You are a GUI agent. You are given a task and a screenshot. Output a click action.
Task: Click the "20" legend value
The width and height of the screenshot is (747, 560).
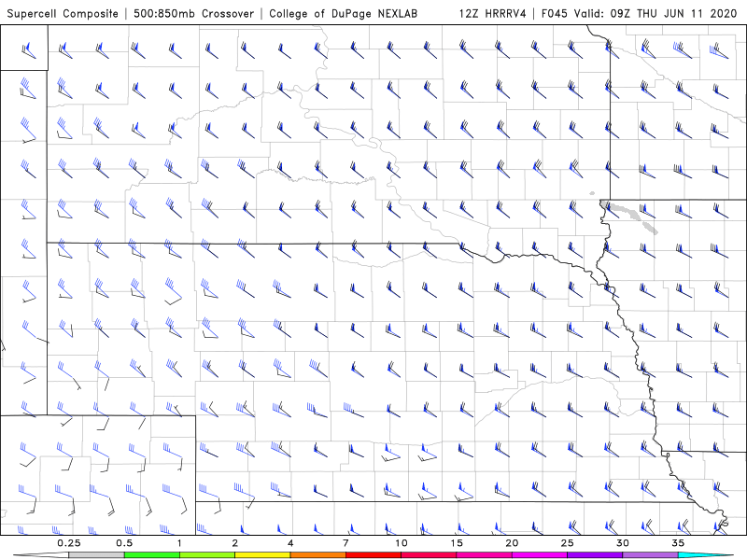click(512, 543)
